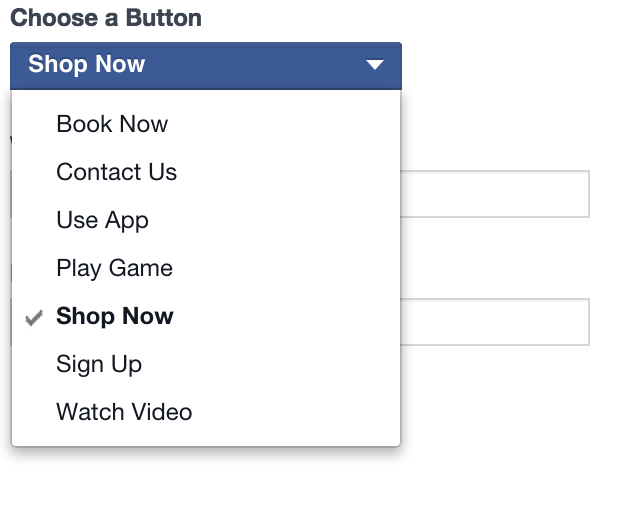The image size is (636, 518).
Task: Select Sign Up as the button type
Action: (x=206, y=364)
